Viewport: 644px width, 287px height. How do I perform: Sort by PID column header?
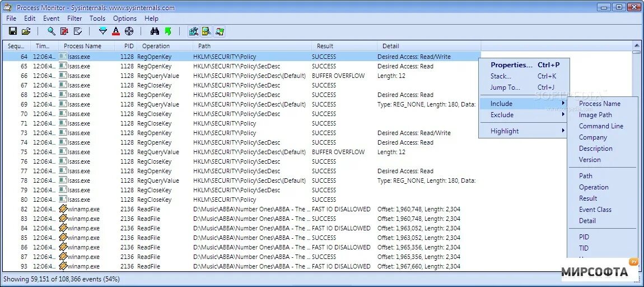pos(125,46)
